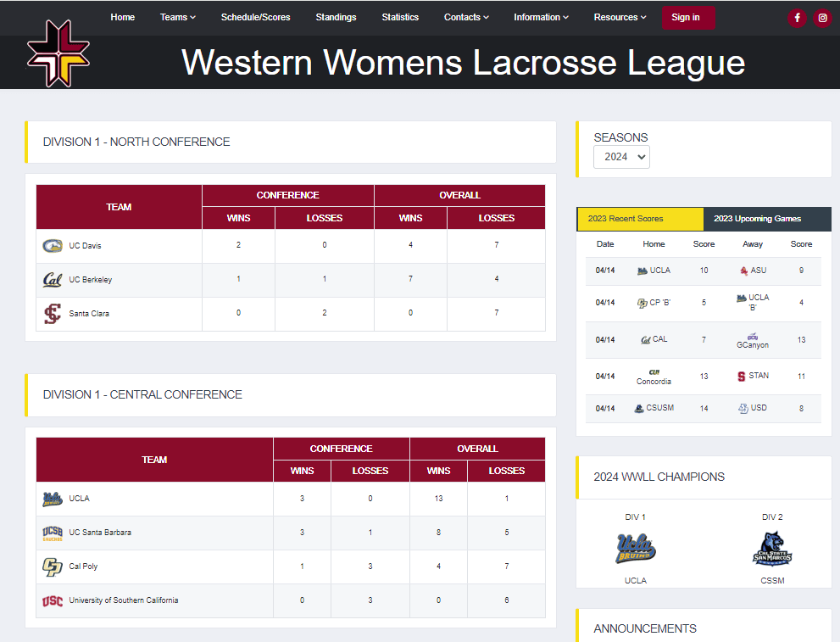Click the Concordia logo in recent scores

654,372
